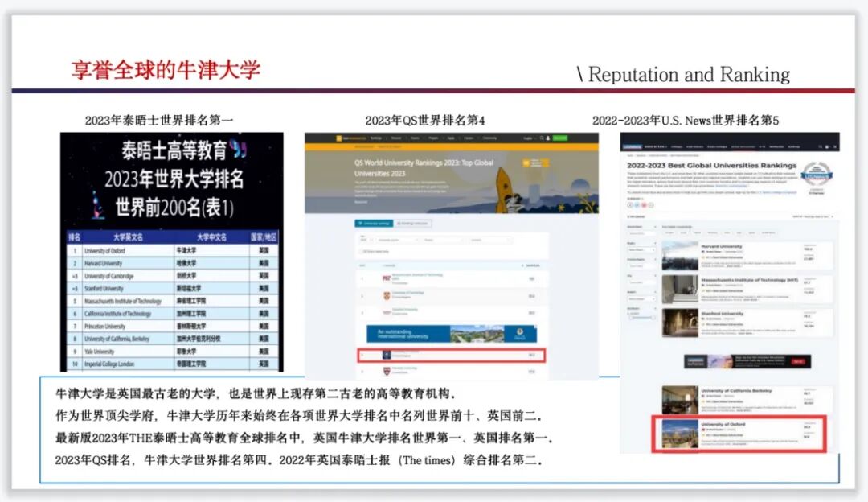Click 2022-2023 Best Global Universities Rankings heading
The height and width of the screenshot is (502, 868).
point(711,165)
